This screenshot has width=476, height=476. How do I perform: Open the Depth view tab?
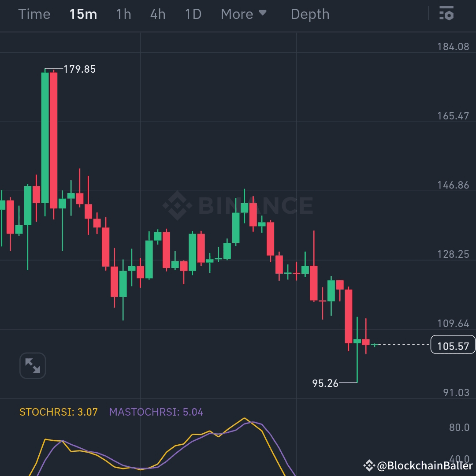[x=310, y=14]
